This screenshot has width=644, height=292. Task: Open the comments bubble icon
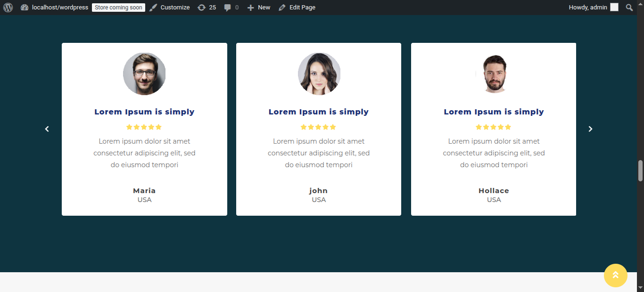point(231,8)
